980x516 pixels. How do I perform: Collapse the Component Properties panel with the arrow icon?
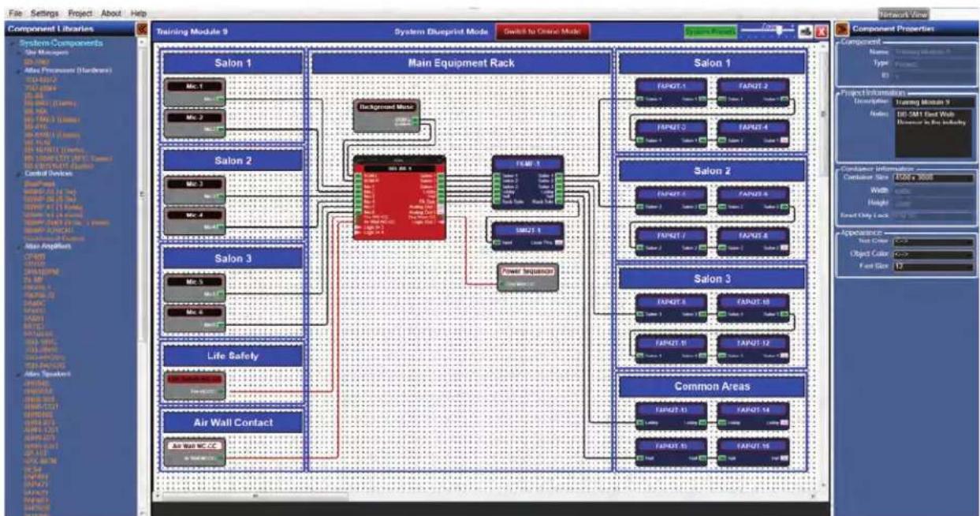tap(841, 29)
